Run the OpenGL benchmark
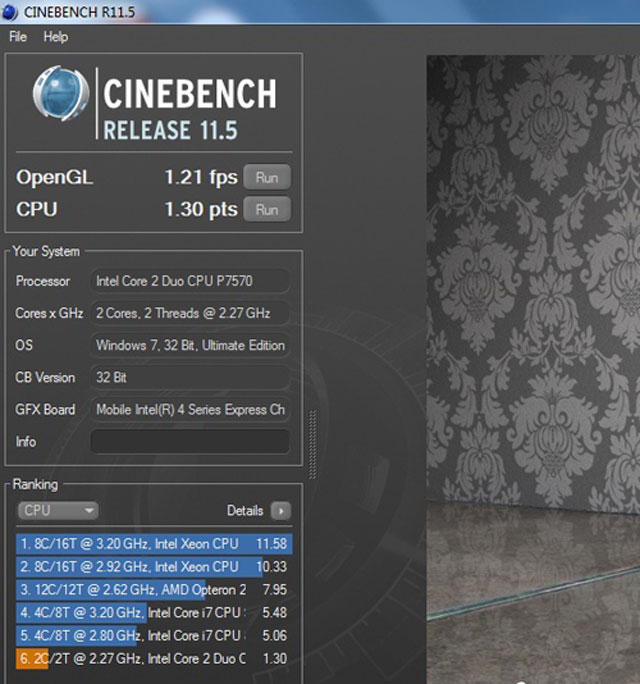 pyautogui.click(x=267, y=177)
